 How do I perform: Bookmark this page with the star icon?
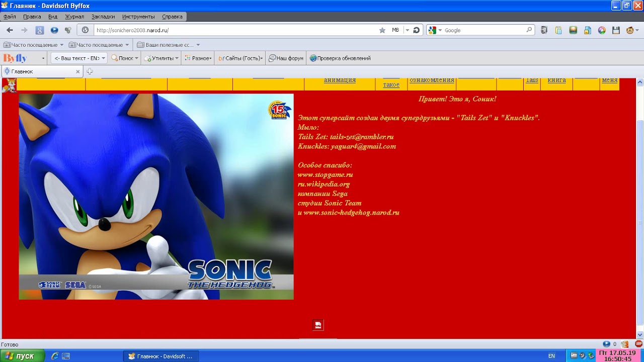coord(382,30)
